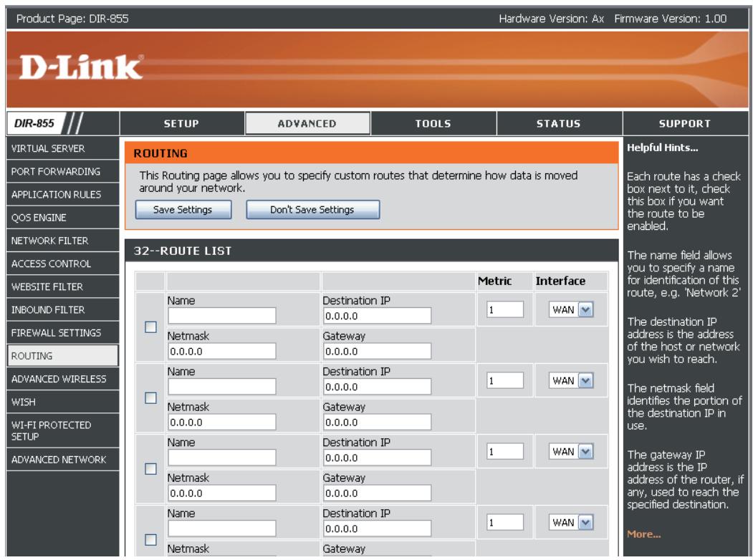Open Advanced Wireless page

(x=63, y=379)
